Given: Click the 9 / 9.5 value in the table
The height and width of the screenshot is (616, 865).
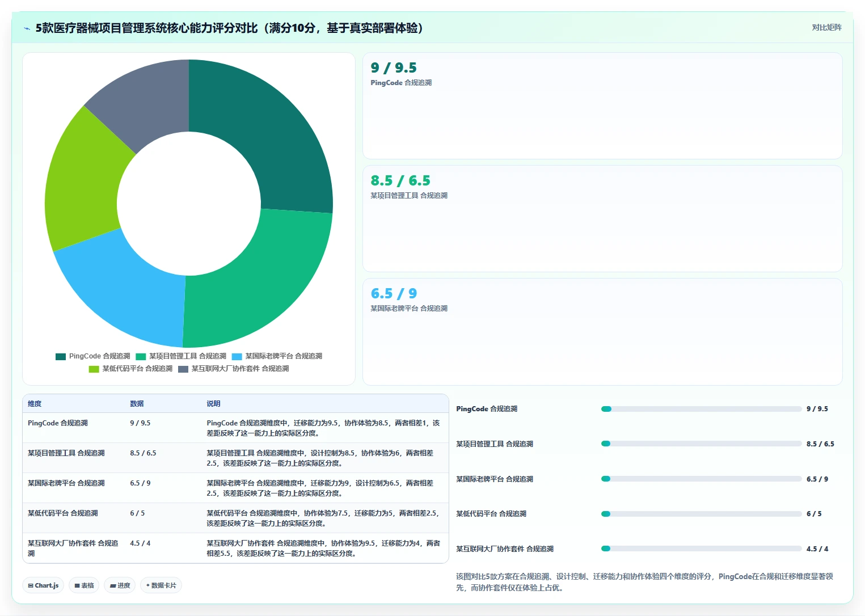Looking at the screenshot, I should (x=140, y=423).
